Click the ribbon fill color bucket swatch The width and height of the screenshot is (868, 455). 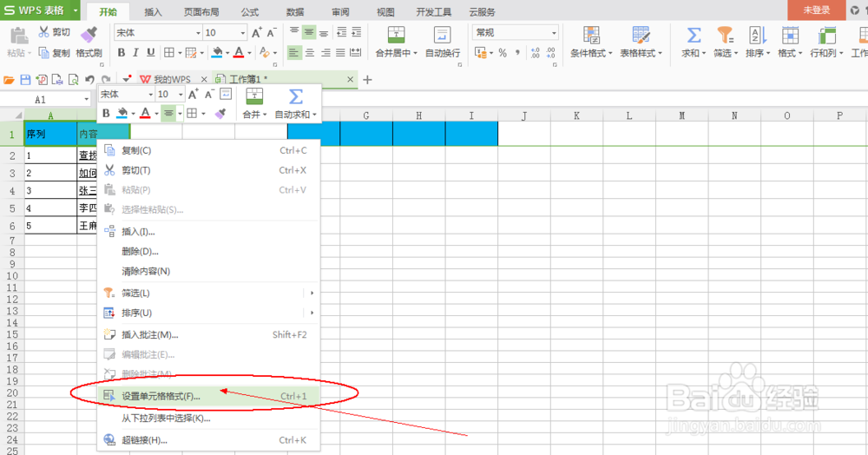click(x=217, y=53)
